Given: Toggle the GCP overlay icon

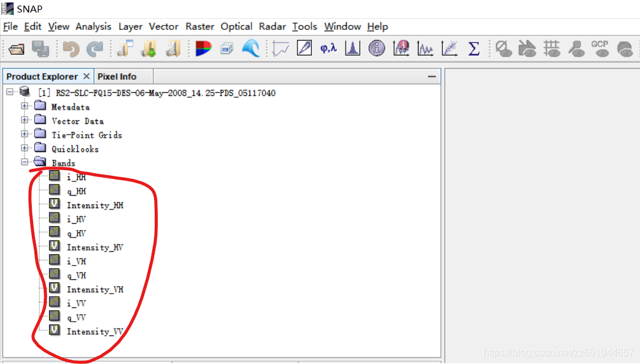Looking at the screenshot, I should click(600, 49).
